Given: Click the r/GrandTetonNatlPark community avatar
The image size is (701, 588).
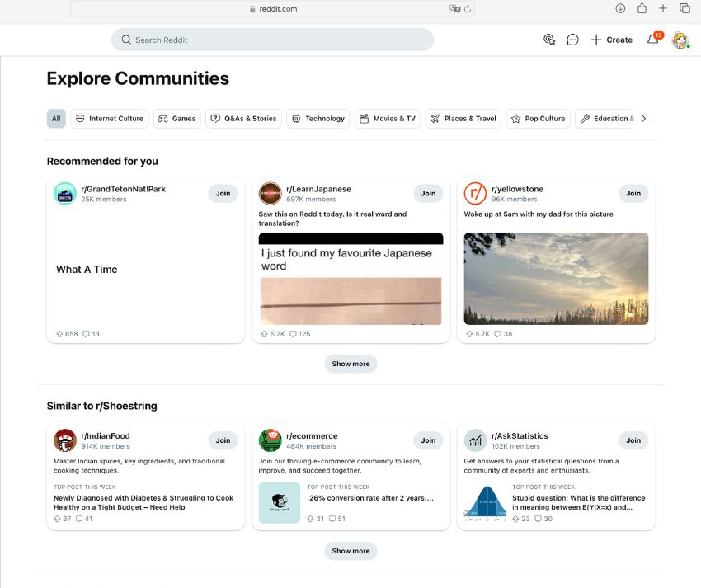Looking at the screenshot, I should [65, 194].
